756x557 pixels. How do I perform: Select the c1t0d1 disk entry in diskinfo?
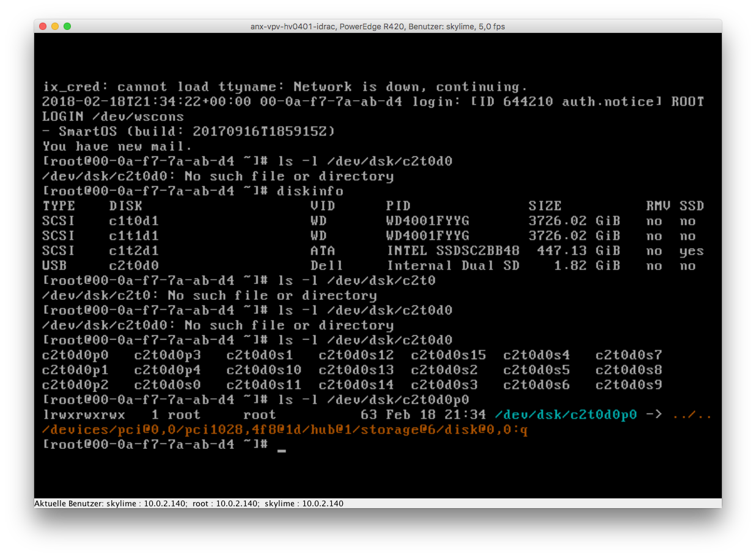click(x=134, y=221)
